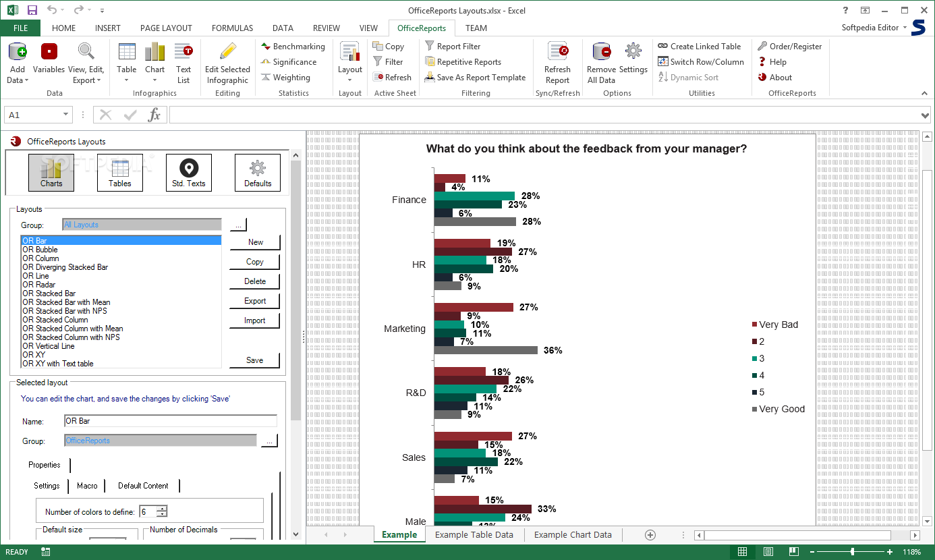Copy the active sheet
Viewport: 935px width, 560px height.
[388, 47]
